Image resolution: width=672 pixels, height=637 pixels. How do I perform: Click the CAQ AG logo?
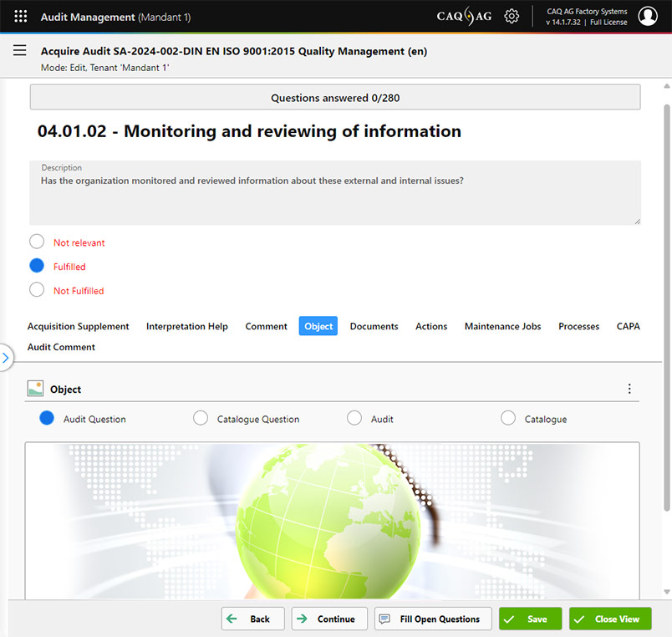[464, 17]
